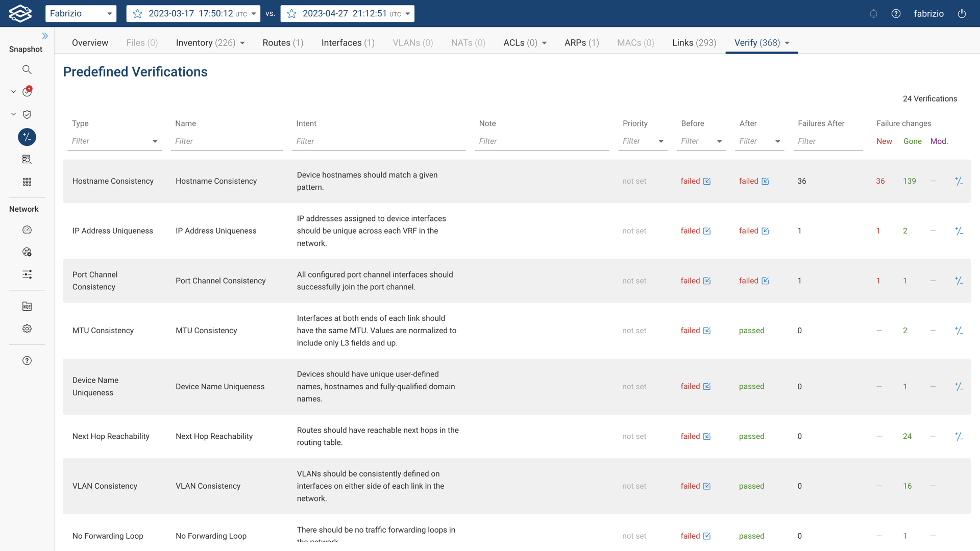
Task: Click the search icon in the sidebar
Action: pyautogui.click(x=27, y=69)
